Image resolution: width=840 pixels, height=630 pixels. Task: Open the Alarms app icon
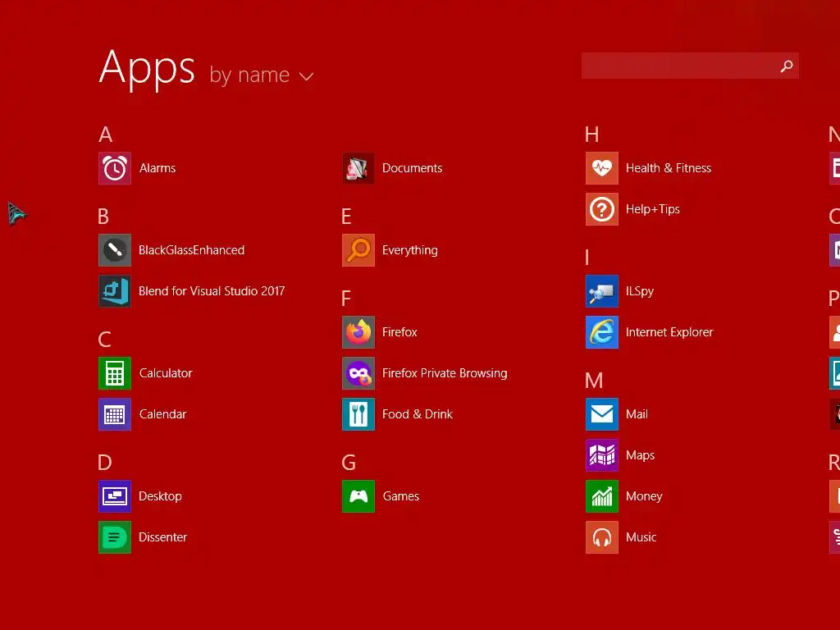115,168
